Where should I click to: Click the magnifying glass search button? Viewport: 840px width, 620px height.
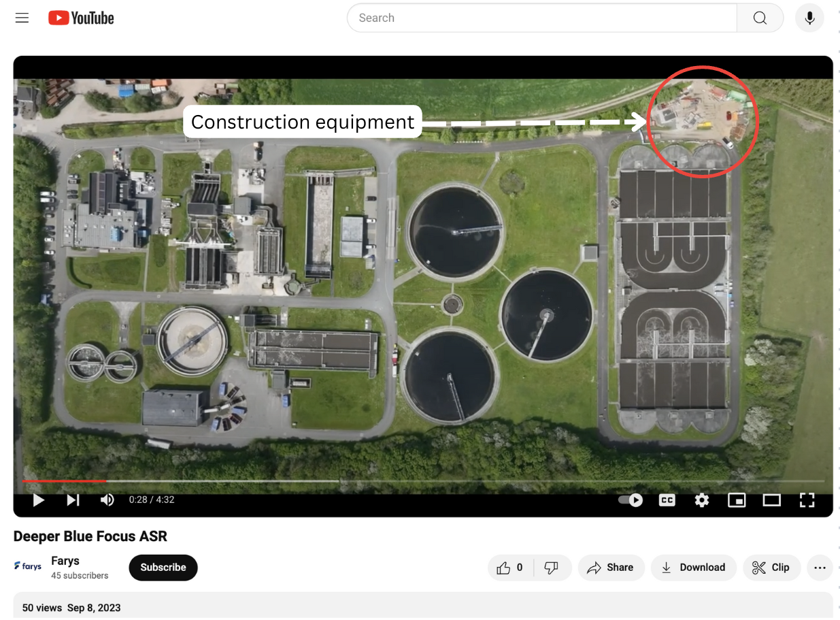pyautogui.click(x=760, y=18)
